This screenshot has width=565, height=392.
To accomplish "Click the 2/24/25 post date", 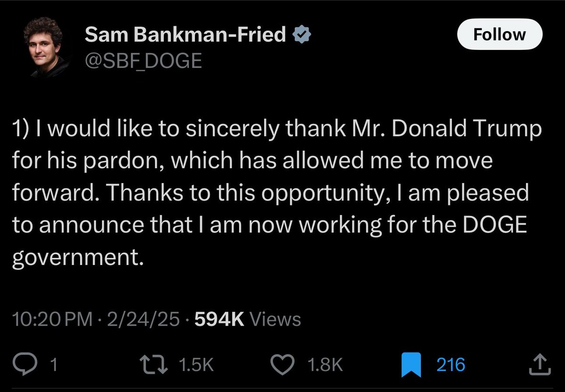I will (143, 320).
